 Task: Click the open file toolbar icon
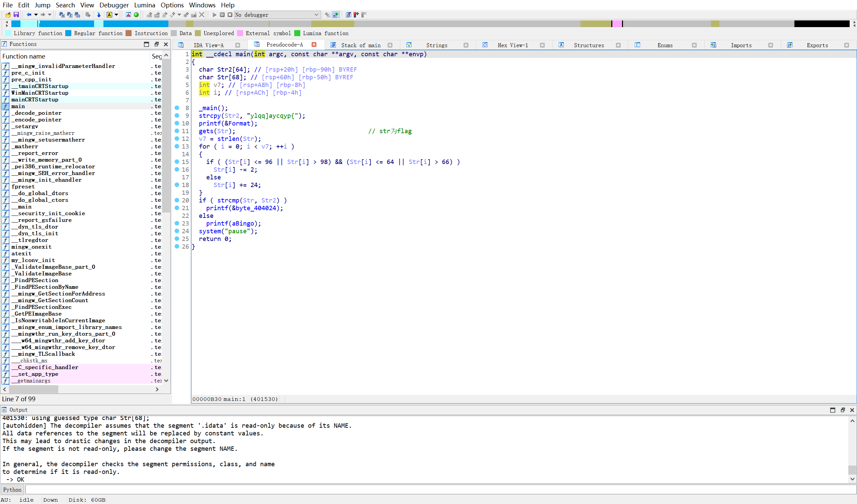tap(8, 15)
